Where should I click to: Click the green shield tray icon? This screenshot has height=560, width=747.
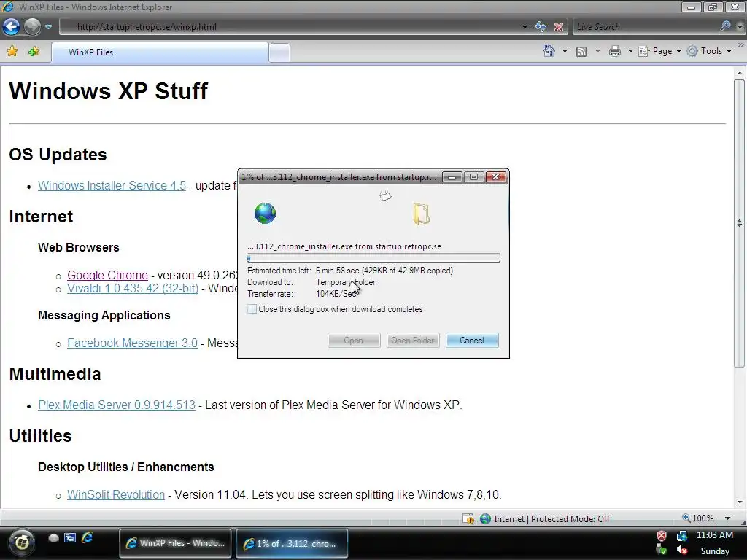pos(662,551)
